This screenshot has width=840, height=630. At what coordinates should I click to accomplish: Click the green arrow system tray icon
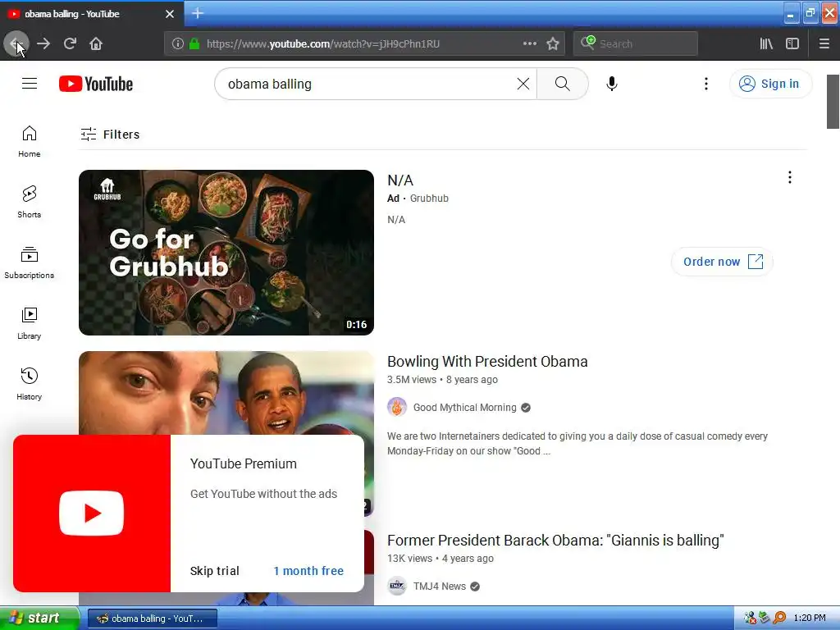765,619
